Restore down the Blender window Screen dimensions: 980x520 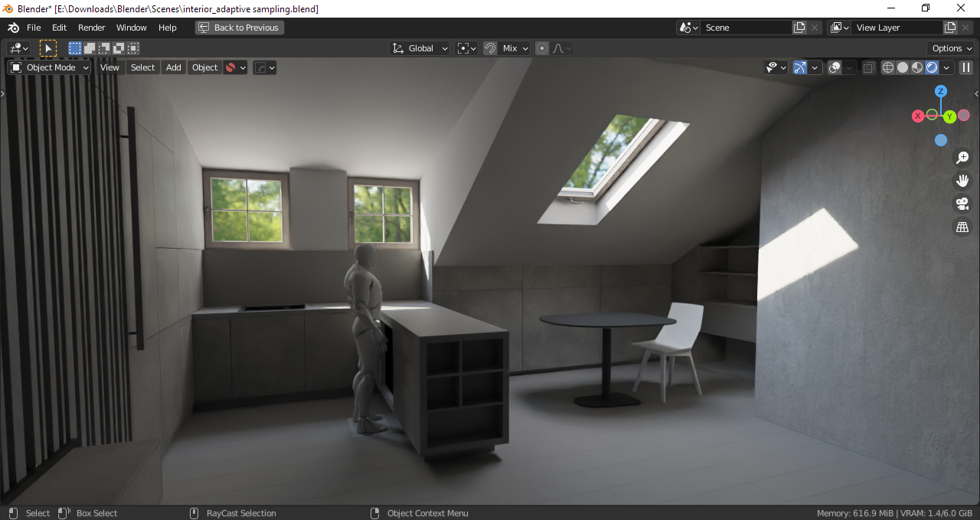(926, 8)
